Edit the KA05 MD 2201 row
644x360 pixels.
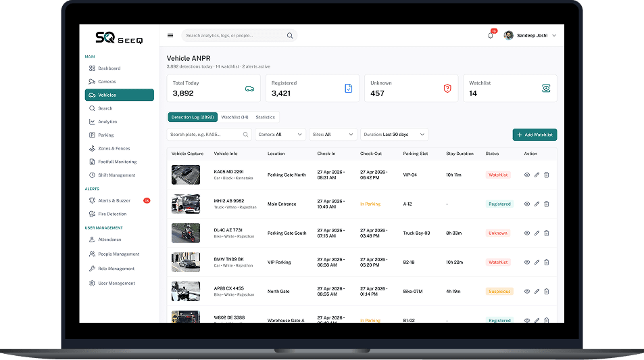pos(537,175)
